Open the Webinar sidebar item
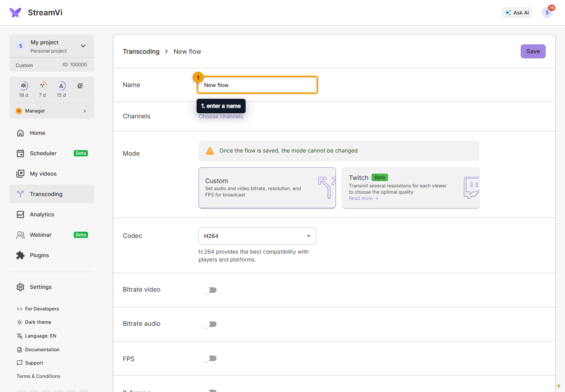Image resolution: width=565 pixels, height=392 pixels. tap(52, 235)
